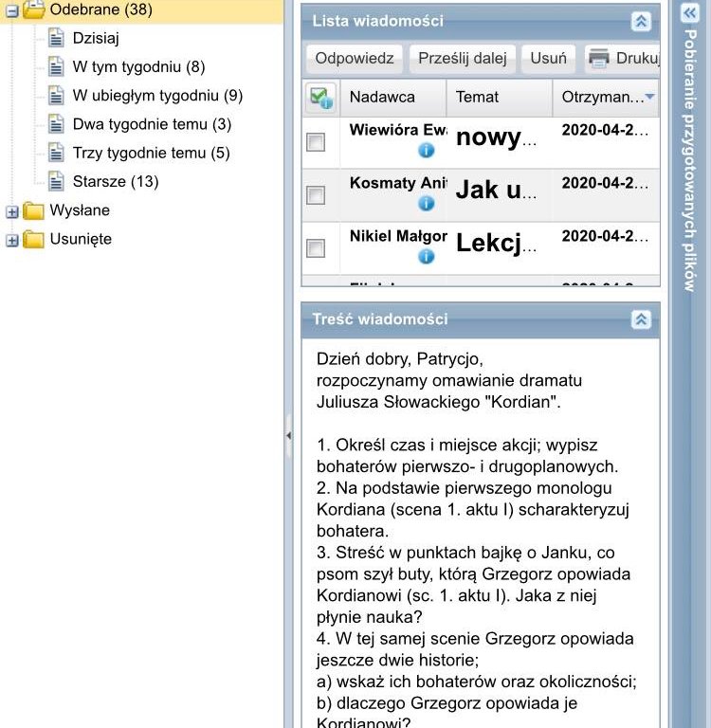Open the Odebrane (38) folder
The height and width of the screenshot is (728, 711).
pos(100,9)
